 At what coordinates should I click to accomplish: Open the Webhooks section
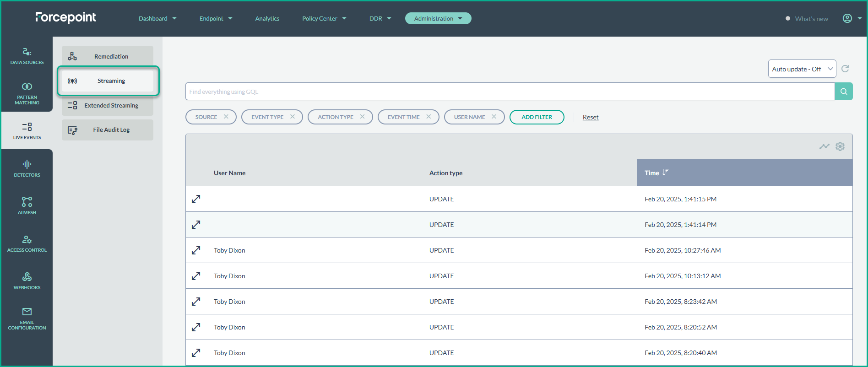pos(27,281)
